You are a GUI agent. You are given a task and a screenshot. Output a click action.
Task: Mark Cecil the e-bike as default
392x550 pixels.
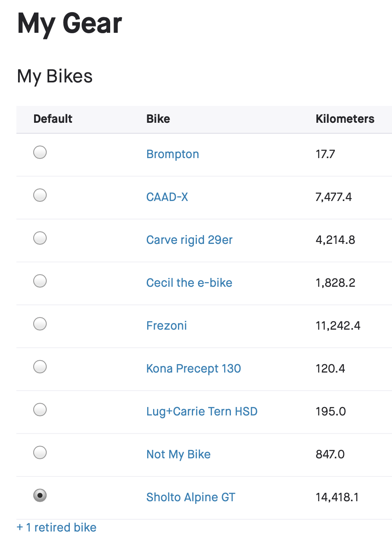(40, 281)
